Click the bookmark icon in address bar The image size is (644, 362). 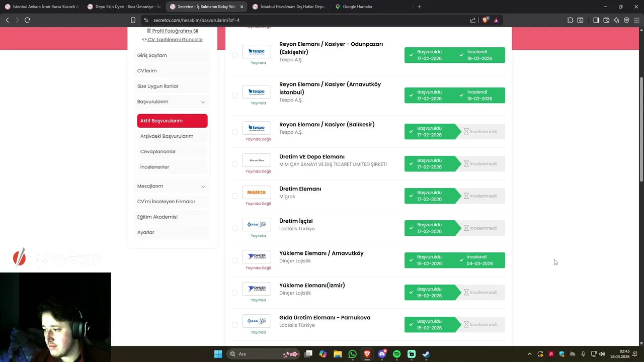tap(133, 20)
